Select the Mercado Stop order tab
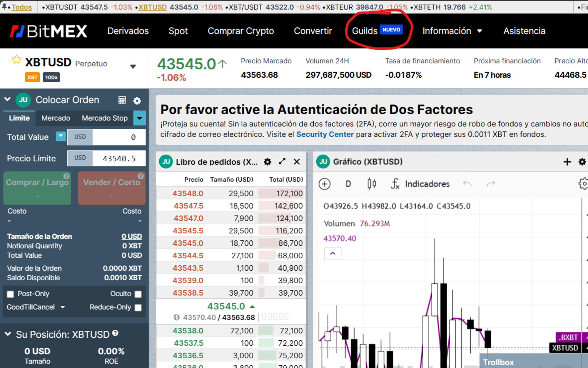 click(x=105, y=118)
